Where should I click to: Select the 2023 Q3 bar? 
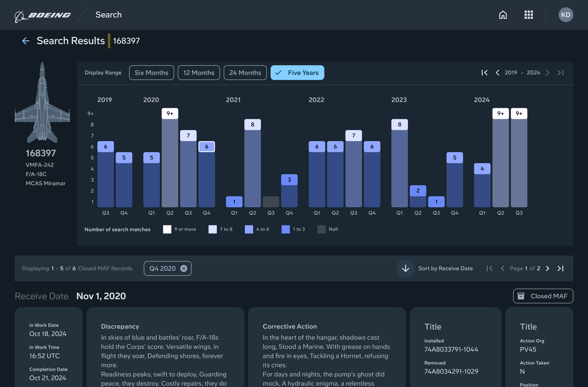click(436, 202)
